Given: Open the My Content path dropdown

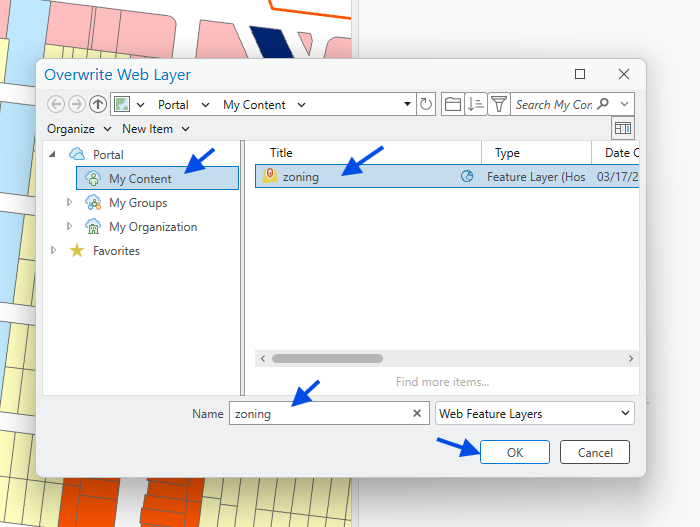Looking at the screenshot, I should pos(302,105).
